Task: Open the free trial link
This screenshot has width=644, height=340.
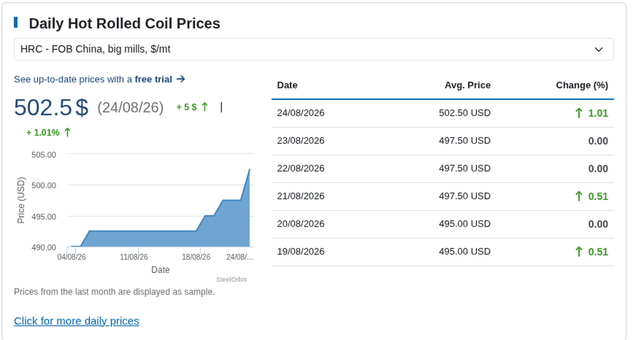Action: tap(153, 79)
